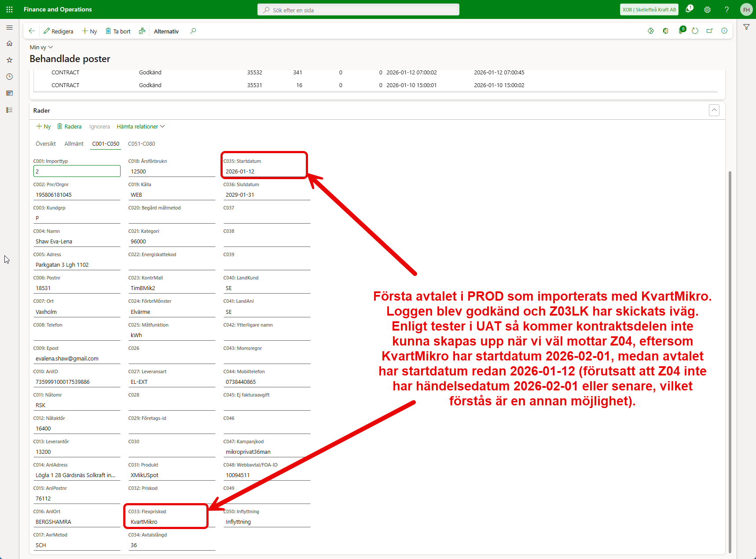Refresh the page using the refresh icon

(x=695, y=31)
